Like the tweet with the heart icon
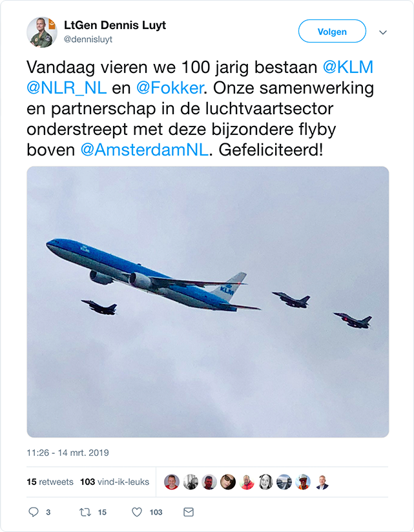 point(137,512)
